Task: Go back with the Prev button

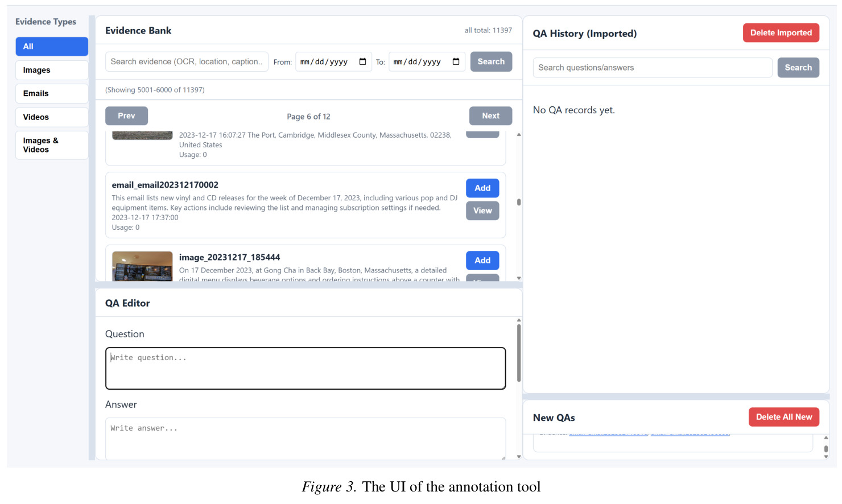Action: click(126, 115)
